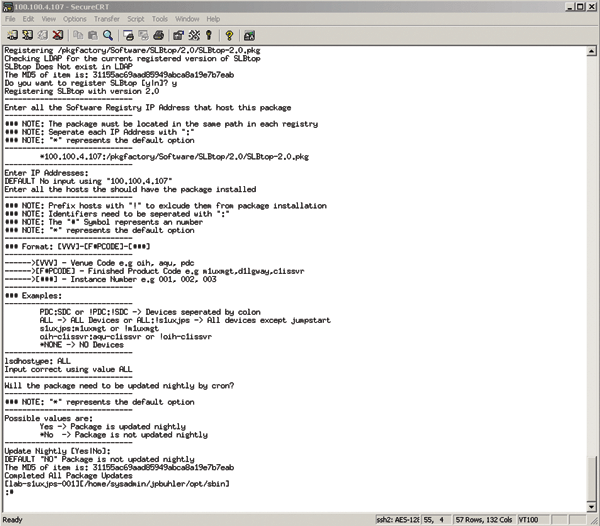Open the Tools menu
This screenshot has height=526, width=600.
(160, 18)
